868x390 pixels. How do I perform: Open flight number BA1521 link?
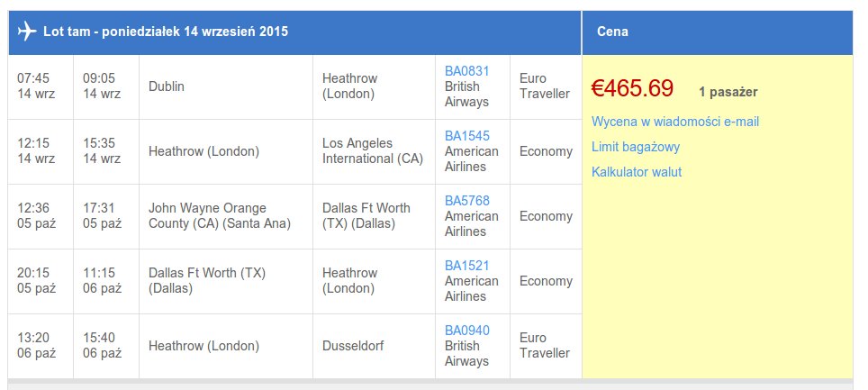[x=466, y=266]
